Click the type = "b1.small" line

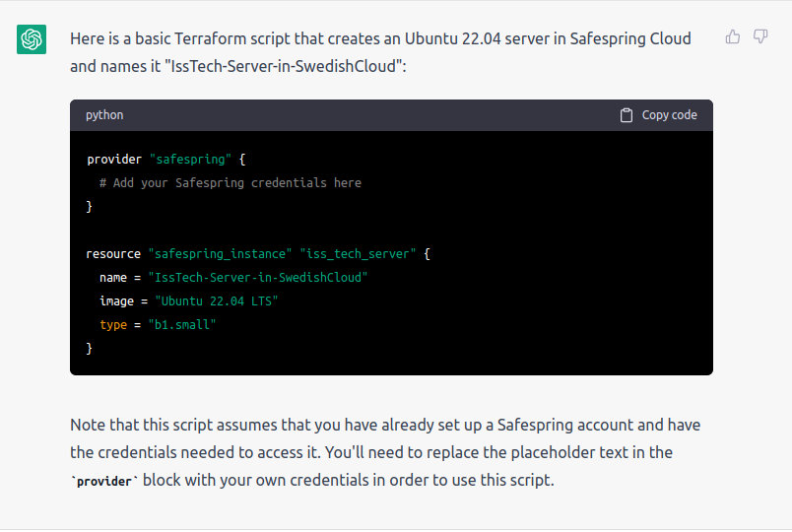point(158,325)
